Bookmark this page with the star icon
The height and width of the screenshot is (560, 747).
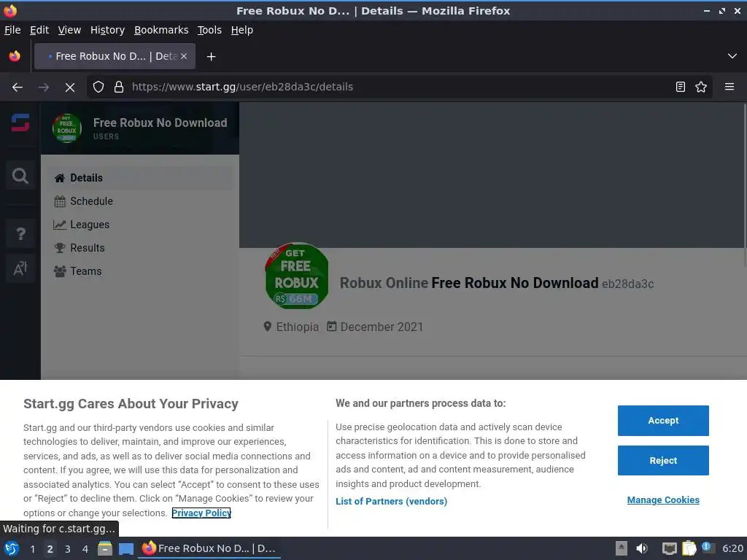(x=701, y=87)
